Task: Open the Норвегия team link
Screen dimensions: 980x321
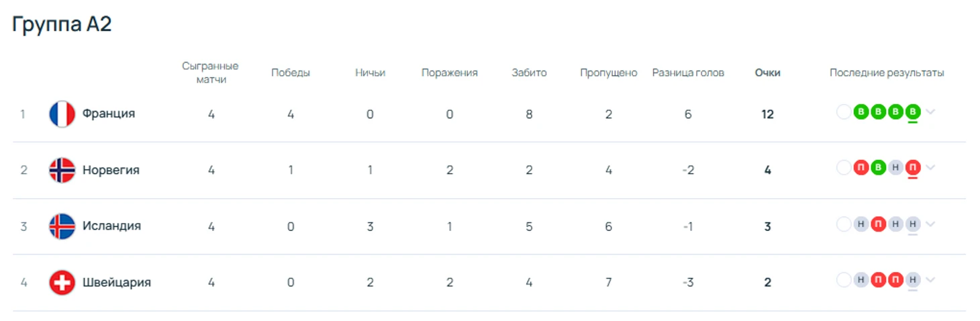Action: pyautogui.click(x=111, y=170)
